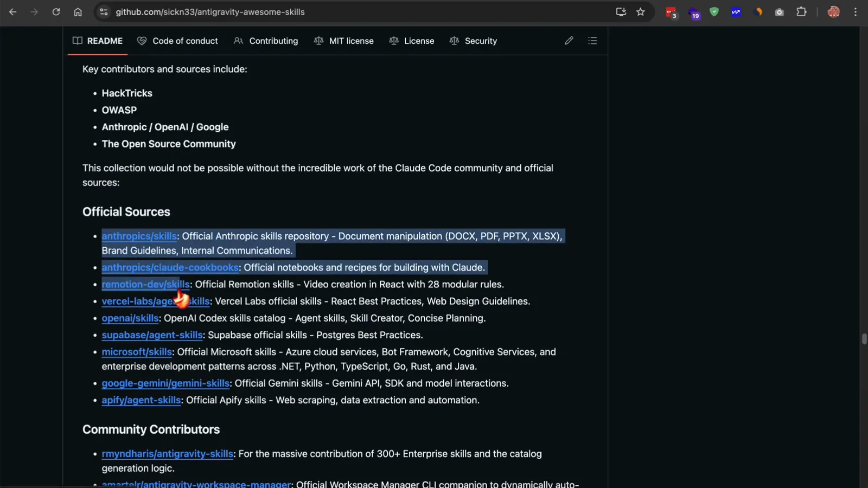Open the remotion-dev/skills link
Viewport: 868px width, 488px height.
coord(145,284)
